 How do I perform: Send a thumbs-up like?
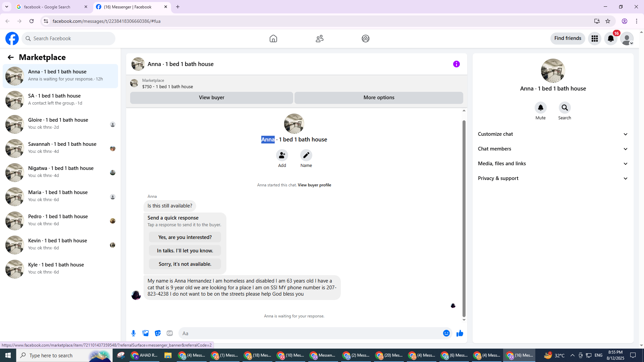tap(460, 333)
